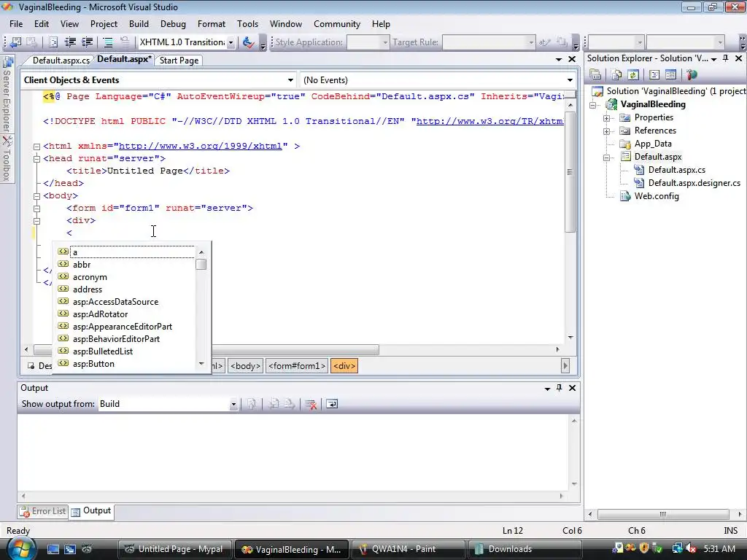
Task: Click the Switch Between Windows taskbar icon
Action: (70, 549)
